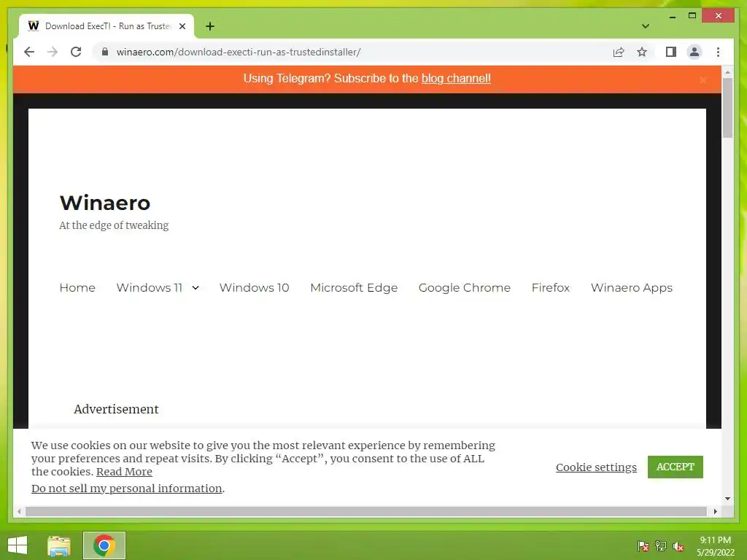Expand the tab search chevron

click(646, 26)
